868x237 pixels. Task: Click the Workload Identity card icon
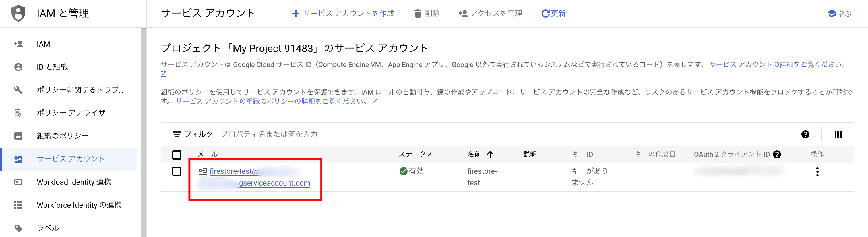tap(18, 182)
